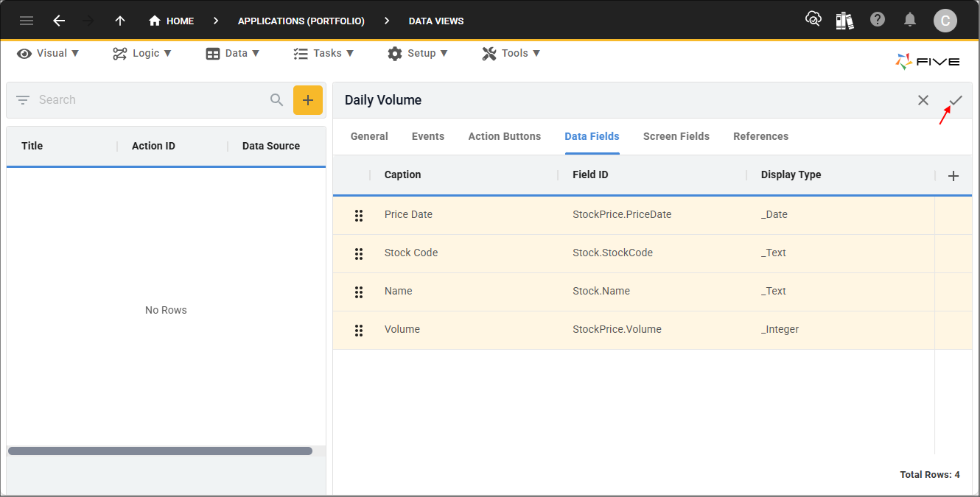Click the Applications (Portfolio) breadcrumb
The width and height of the screenshot is (980, 497).
[x=301, y=21]
